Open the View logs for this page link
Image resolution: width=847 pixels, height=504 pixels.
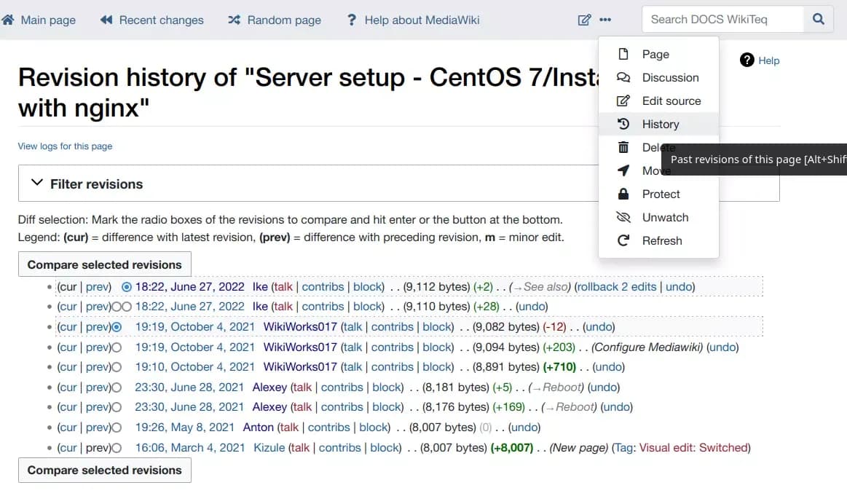(65, 146)
